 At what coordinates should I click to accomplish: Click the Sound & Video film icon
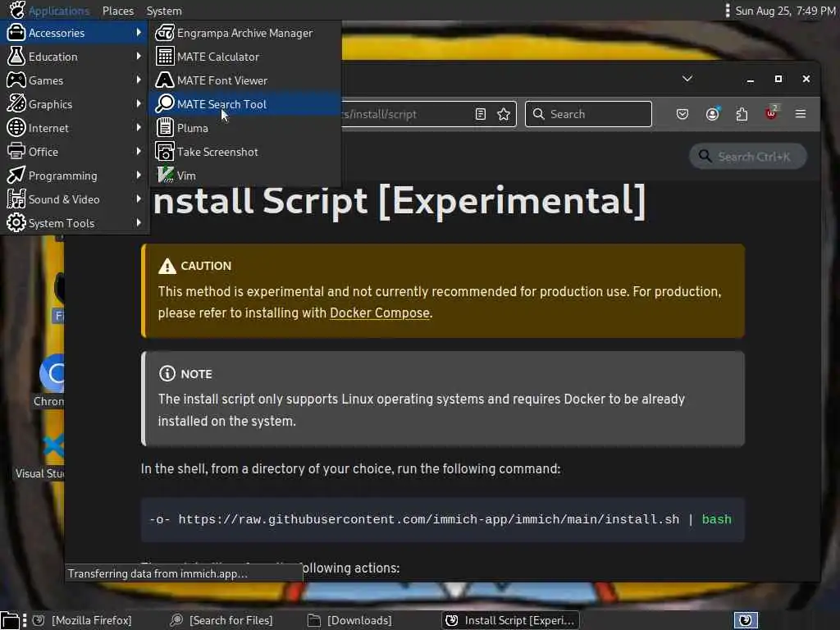click(x=16, y=199)
